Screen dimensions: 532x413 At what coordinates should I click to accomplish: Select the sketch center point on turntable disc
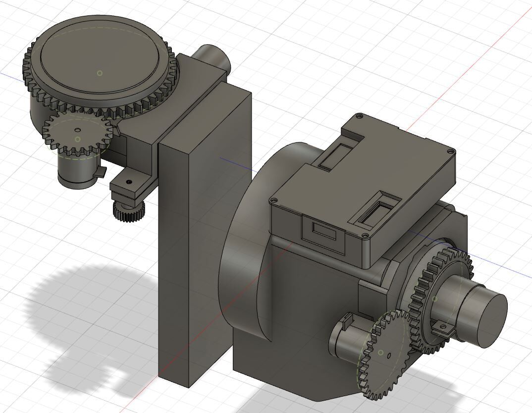click(100, 73)
